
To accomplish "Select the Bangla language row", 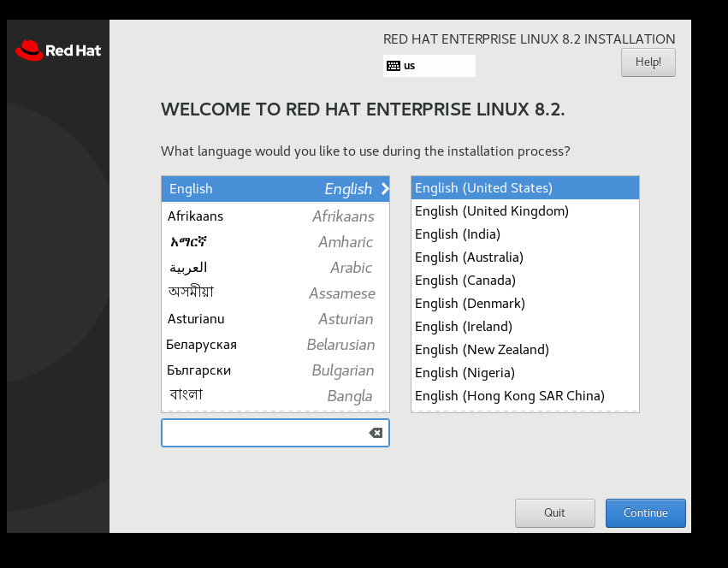I will coord(275,396).
